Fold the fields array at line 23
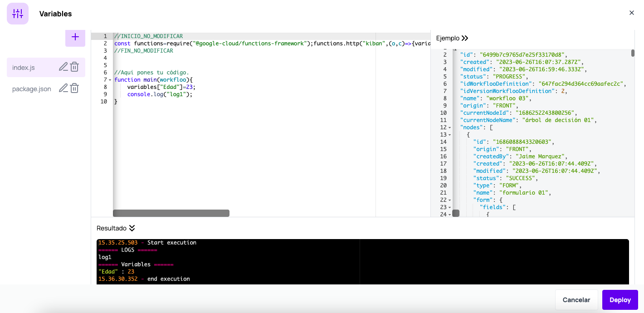Screen dimensions: 644x313 (x=449, y=207)
